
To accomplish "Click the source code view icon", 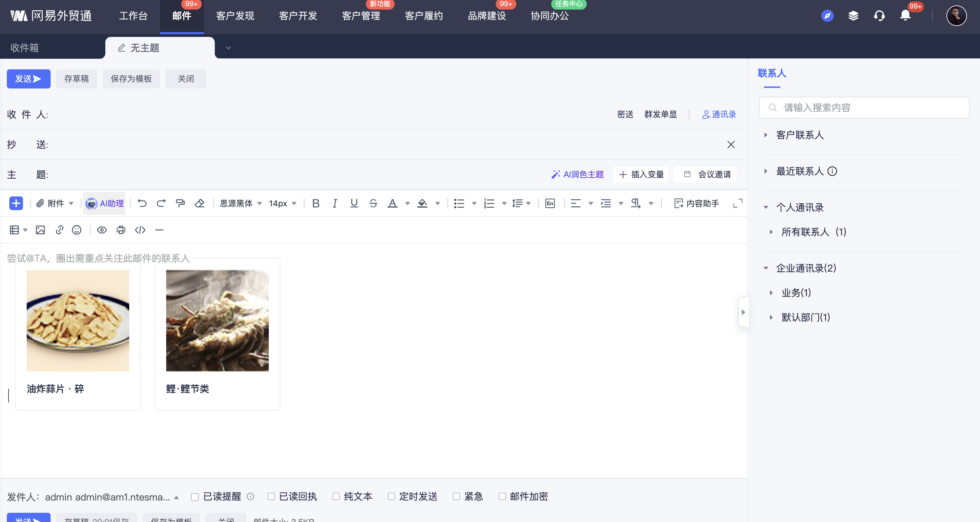I will click(140, 230).
